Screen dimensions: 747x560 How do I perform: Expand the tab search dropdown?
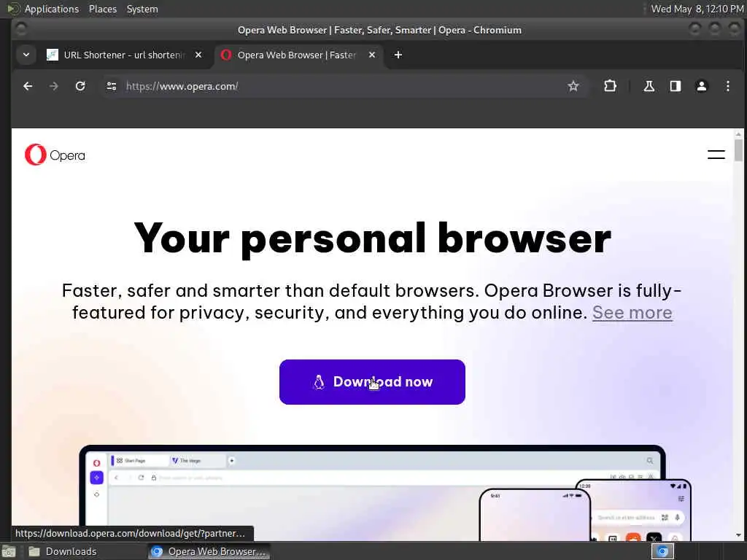(26, 55)
